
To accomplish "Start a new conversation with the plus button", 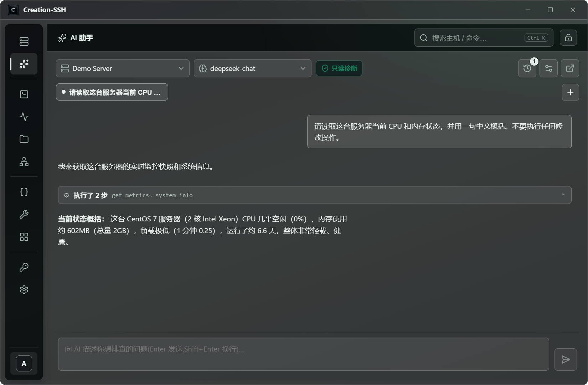I will [570, 92].
